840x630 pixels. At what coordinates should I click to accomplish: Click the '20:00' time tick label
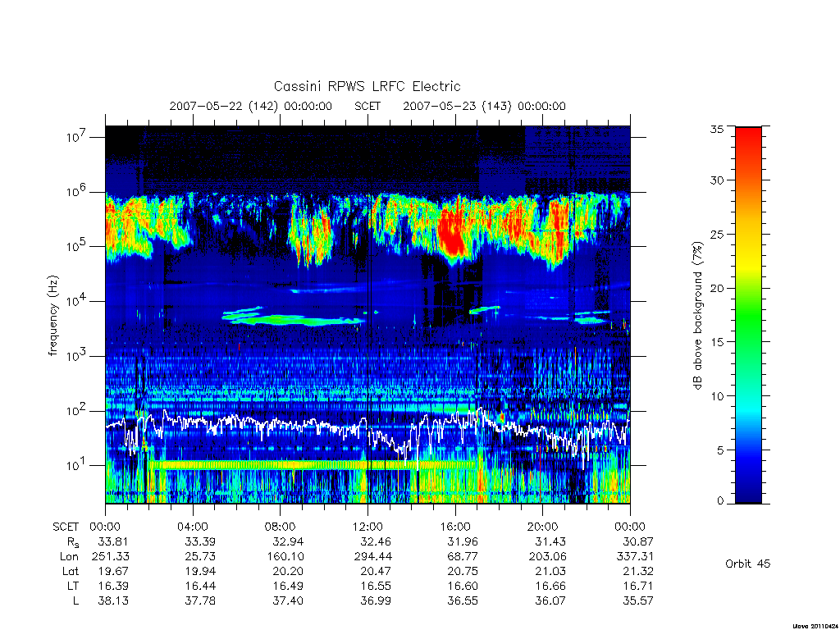coord(543,527)
